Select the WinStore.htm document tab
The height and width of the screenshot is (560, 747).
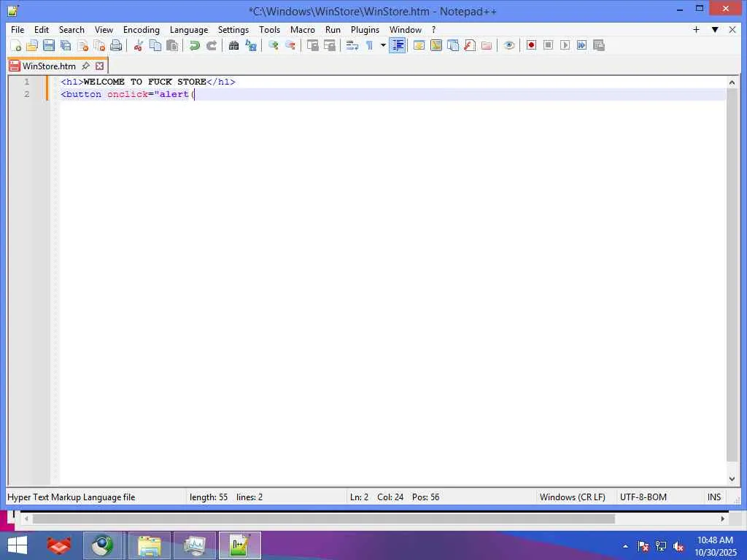(49, 66)
